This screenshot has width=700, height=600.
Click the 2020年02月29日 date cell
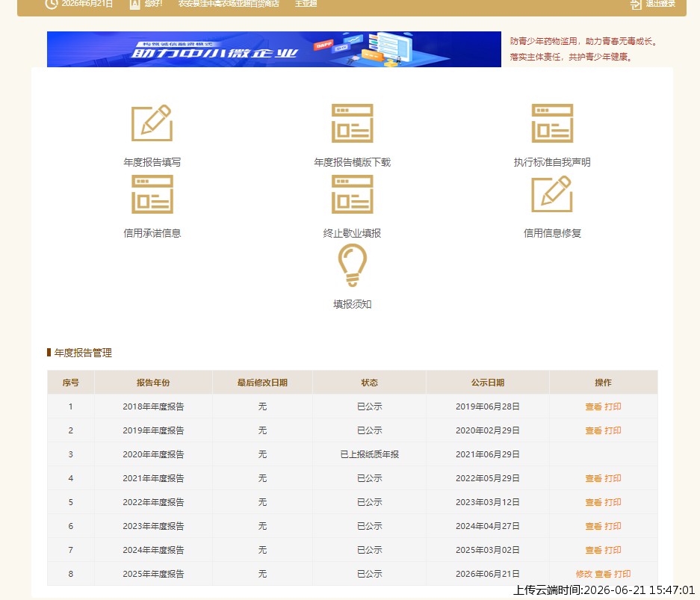tap(488, 430)
